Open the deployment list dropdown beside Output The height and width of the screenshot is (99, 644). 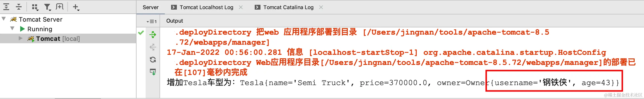(151, 21)
